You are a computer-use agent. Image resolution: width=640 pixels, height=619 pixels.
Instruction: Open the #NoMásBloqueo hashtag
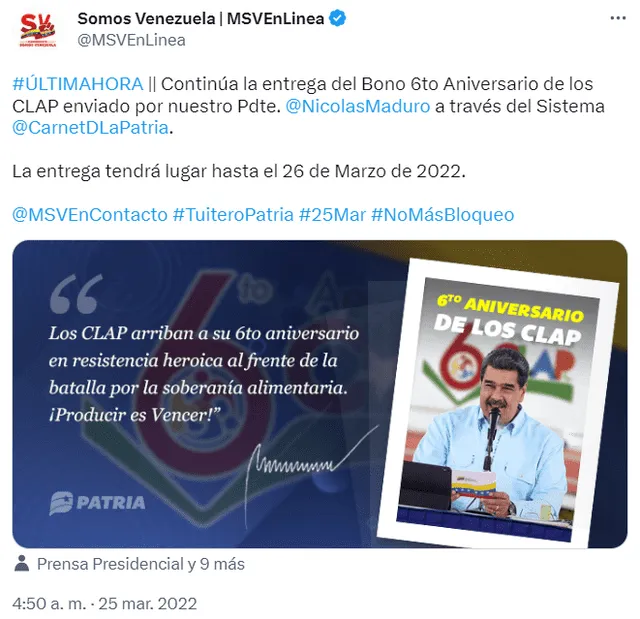(442, 215)
